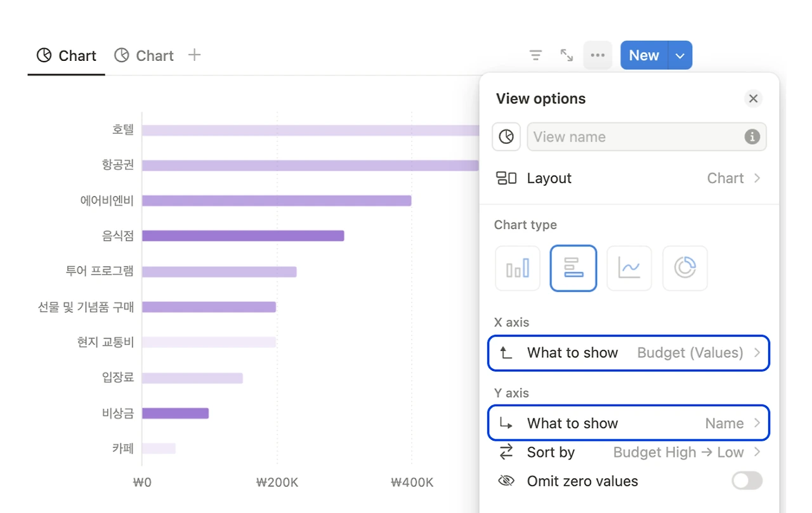Viewport: 812px width, 513px height.
Task: Open X axis What to show setting
Action: [629, 353]
